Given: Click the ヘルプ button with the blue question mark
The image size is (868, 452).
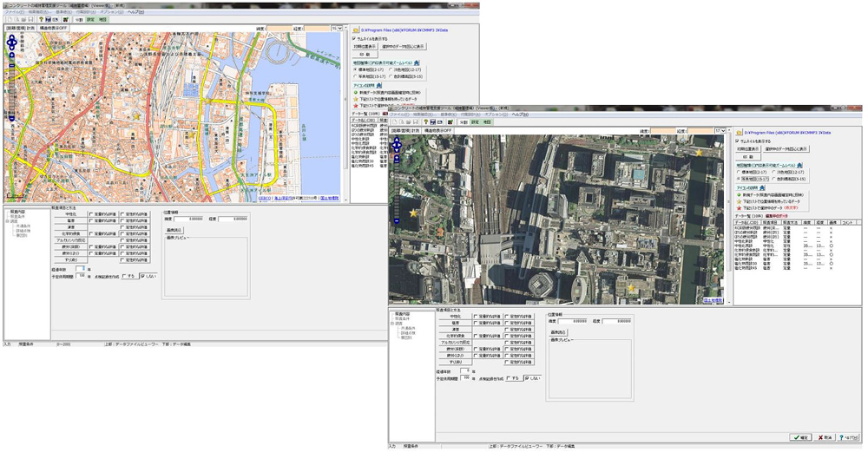Looking at the screenshot, I should point(848,437).
